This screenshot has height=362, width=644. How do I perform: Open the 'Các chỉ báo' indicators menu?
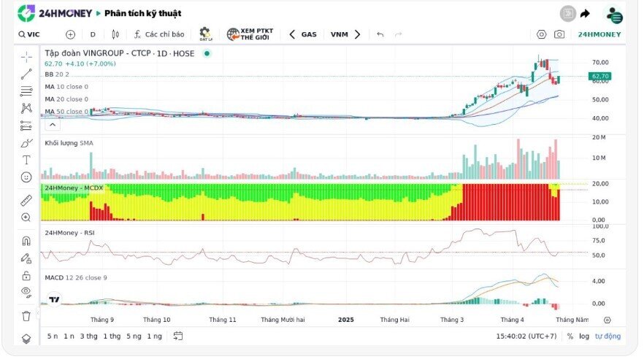click(x=158, y=34)
